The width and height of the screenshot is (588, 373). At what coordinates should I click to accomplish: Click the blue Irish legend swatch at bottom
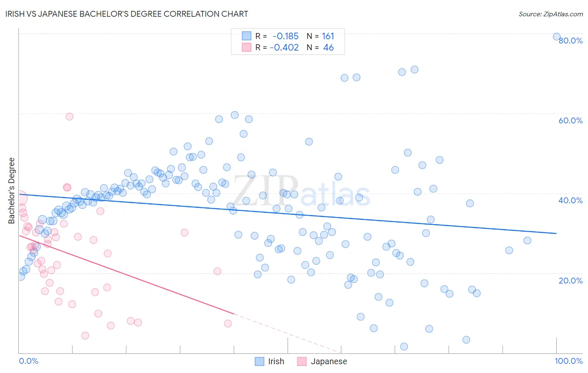point(260,361)
